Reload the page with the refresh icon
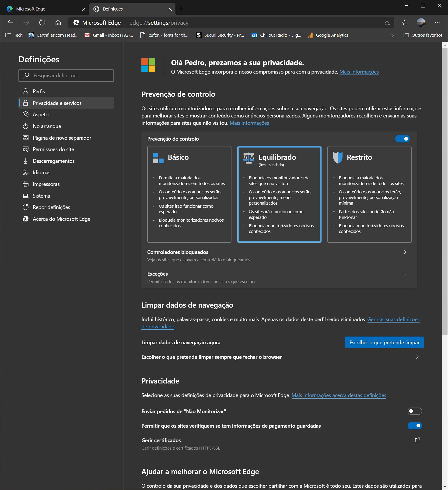Image resolution: width=448 pixels, height=490 pixels. pyautogui.click(x=42, y=23)
